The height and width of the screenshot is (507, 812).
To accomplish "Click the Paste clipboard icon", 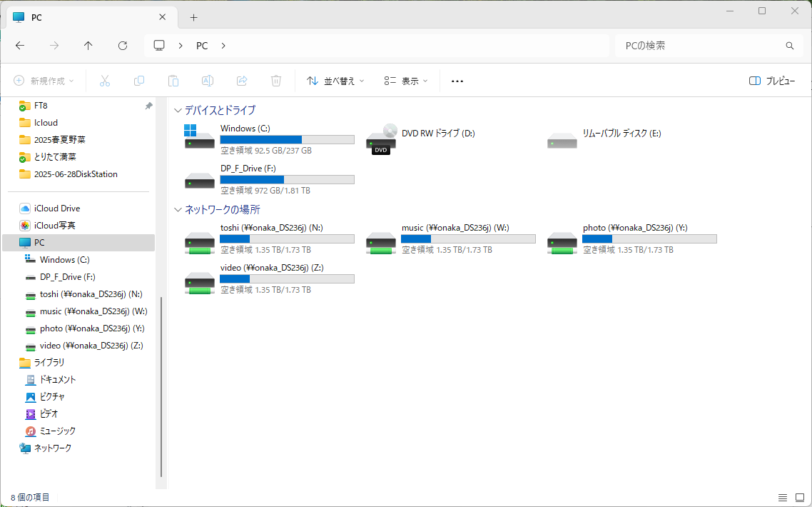I will (x=173, y=81).
